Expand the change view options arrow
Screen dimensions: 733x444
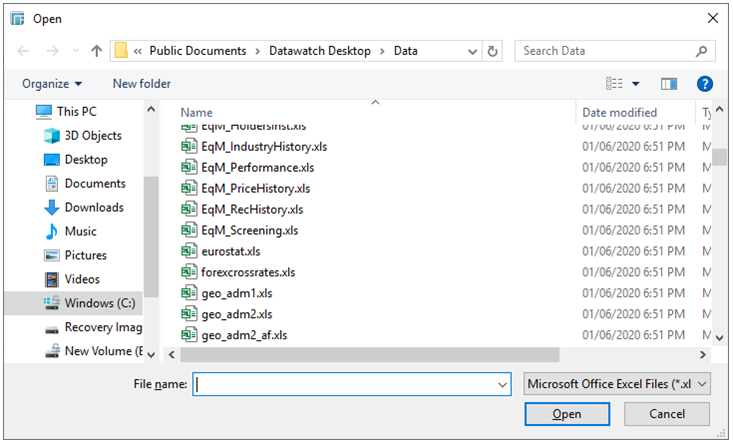pyautogui.click(x=635, y=84)
